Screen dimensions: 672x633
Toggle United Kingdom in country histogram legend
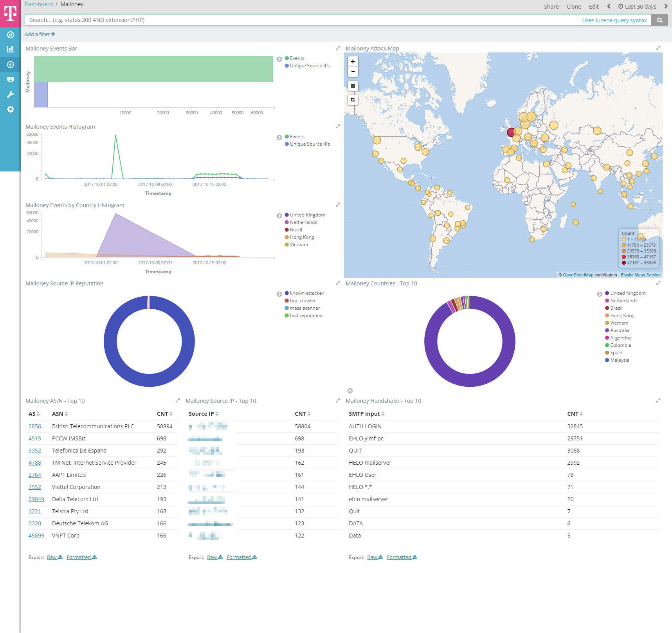[307, 215]
